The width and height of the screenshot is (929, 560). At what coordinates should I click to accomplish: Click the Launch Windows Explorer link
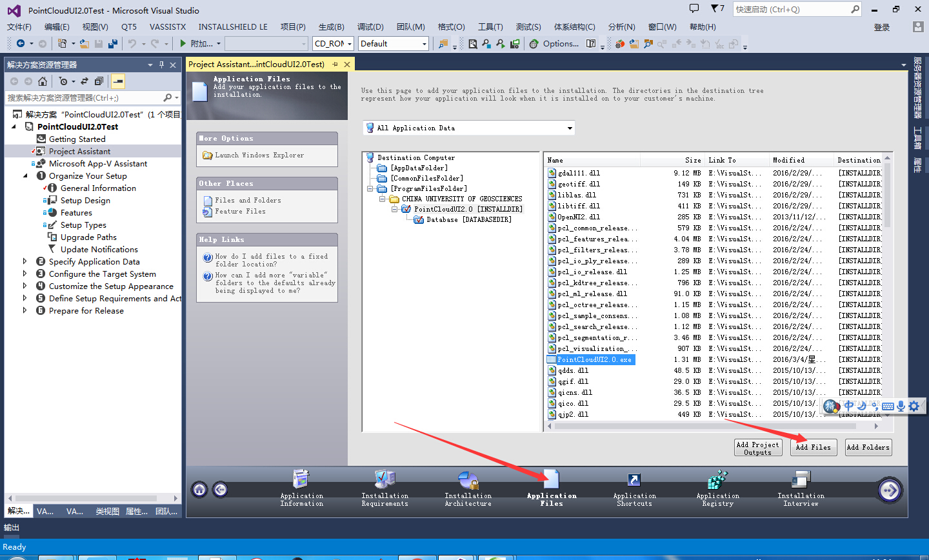coord(259,155)
